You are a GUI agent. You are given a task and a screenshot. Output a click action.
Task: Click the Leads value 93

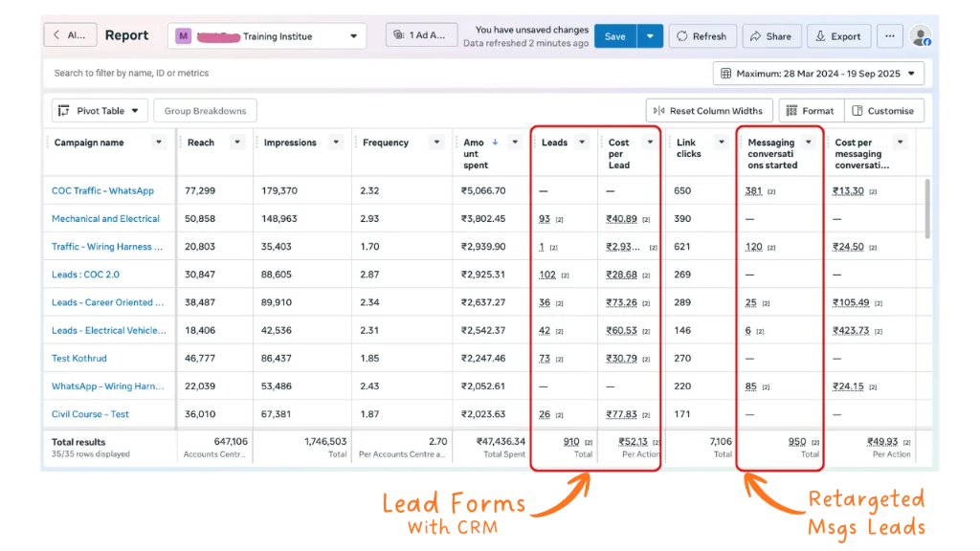coord(545,219)
